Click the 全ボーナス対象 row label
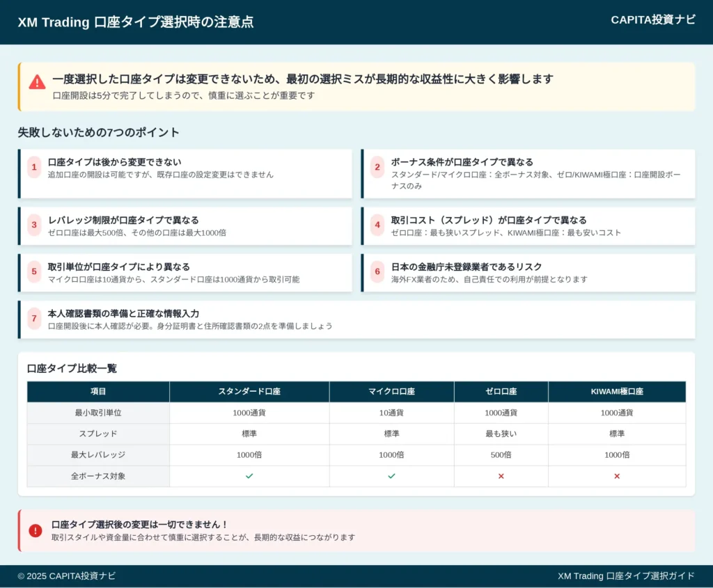The height and width of the screenshot is (588, 713). [x=98, y=476]
